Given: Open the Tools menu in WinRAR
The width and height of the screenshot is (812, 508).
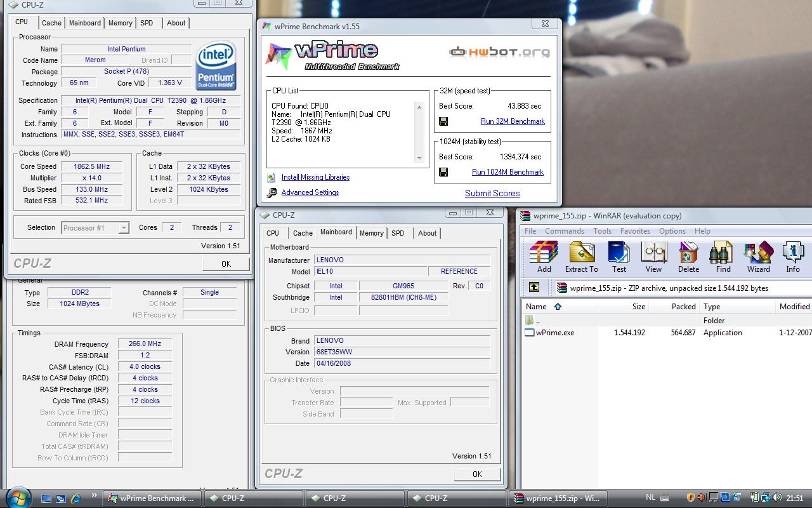Looking at the screenshot, I should pyautogui.click(x=602, y=231).
